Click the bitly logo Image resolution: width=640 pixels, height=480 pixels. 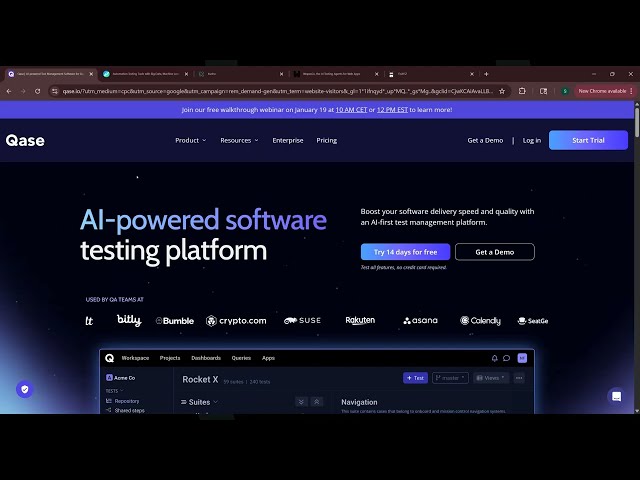pos(129,320)
